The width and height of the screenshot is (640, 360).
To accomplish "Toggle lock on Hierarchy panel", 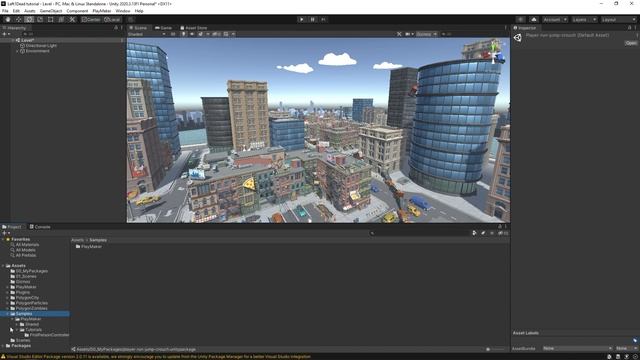I will pyautogui.click(x=116, y=28).
